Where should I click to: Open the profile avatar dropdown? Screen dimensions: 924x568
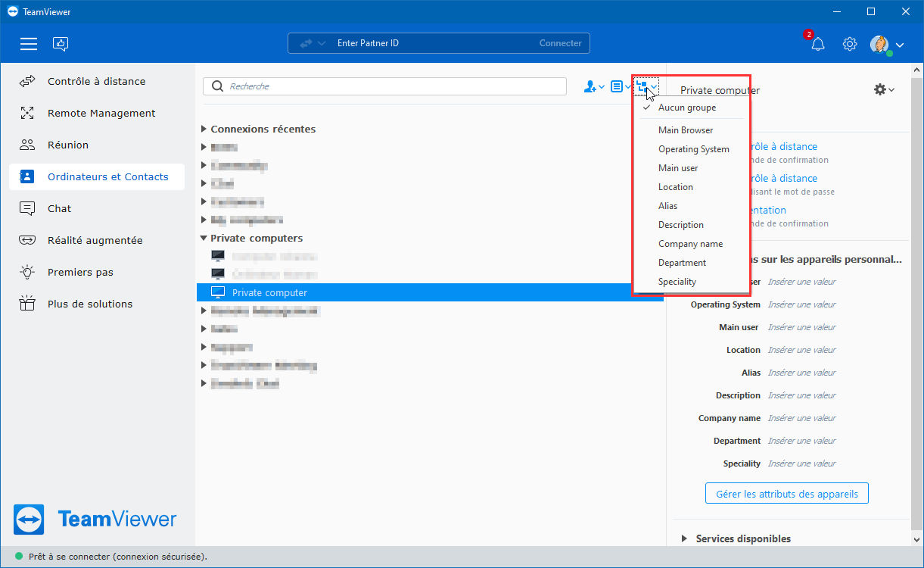click(x=887, y=44)
